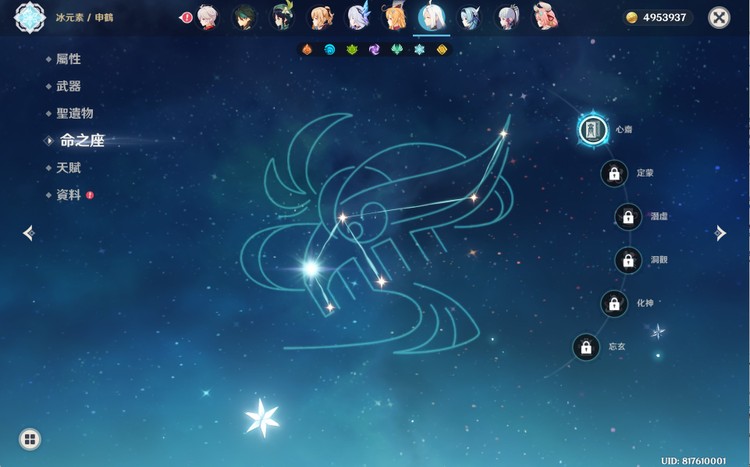The height and width of the screenshot is (467, 750).
Task: Filter characters by Cryo element icon
Action: pyautogui.click(x=419, y=49)
